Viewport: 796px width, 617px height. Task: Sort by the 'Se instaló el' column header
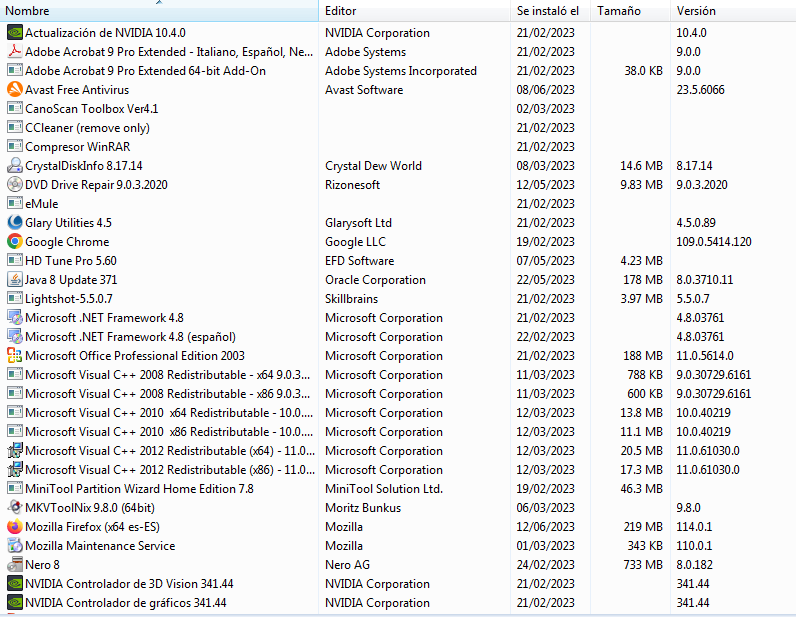(550, 11)
